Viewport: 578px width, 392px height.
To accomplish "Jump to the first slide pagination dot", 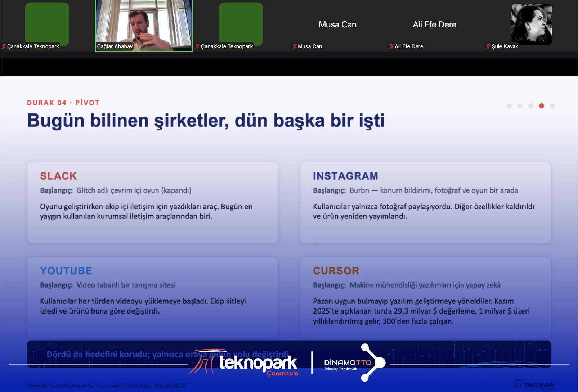I will click(509, 106).
